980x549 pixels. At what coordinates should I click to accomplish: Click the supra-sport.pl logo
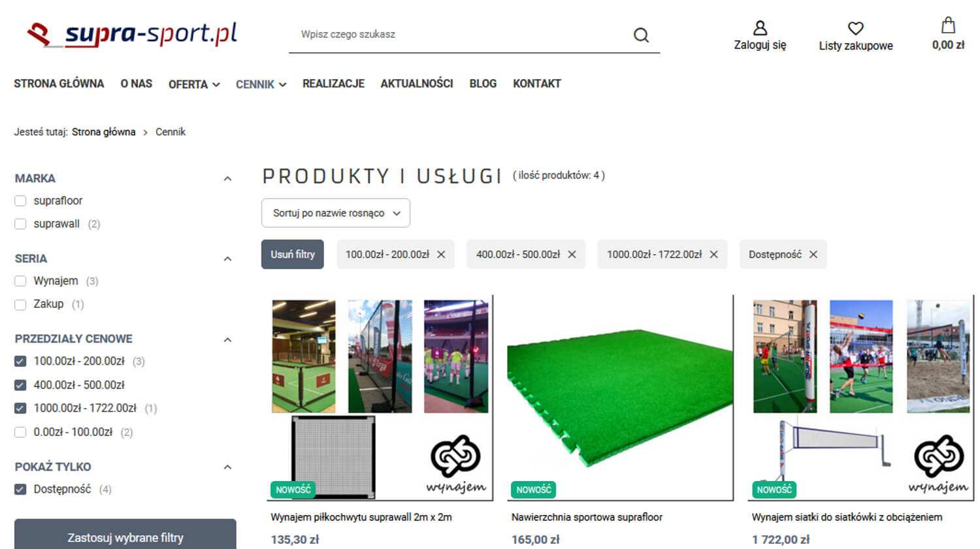click(132, 34)
